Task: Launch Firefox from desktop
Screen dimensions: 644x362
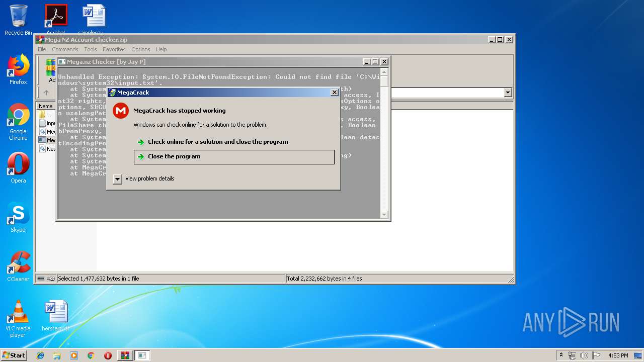Action: pos(18,69)
